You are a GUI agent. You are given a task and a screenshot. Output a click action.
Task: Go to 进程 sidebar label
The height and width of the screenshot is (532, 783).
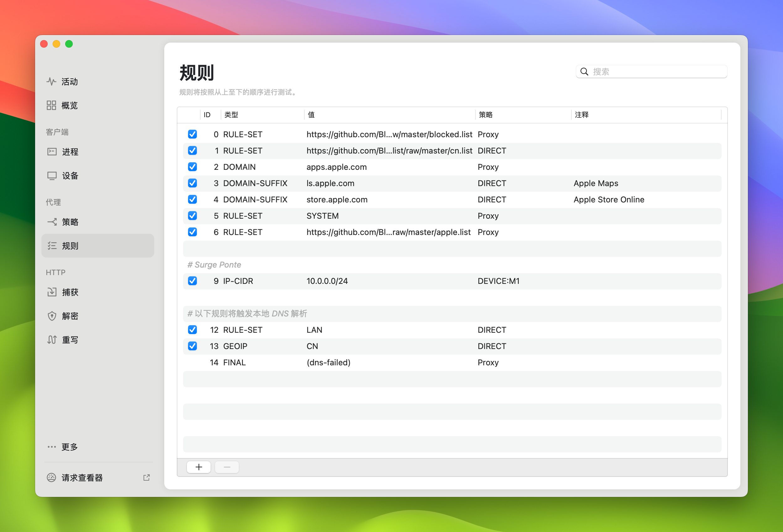coord(70,152)
